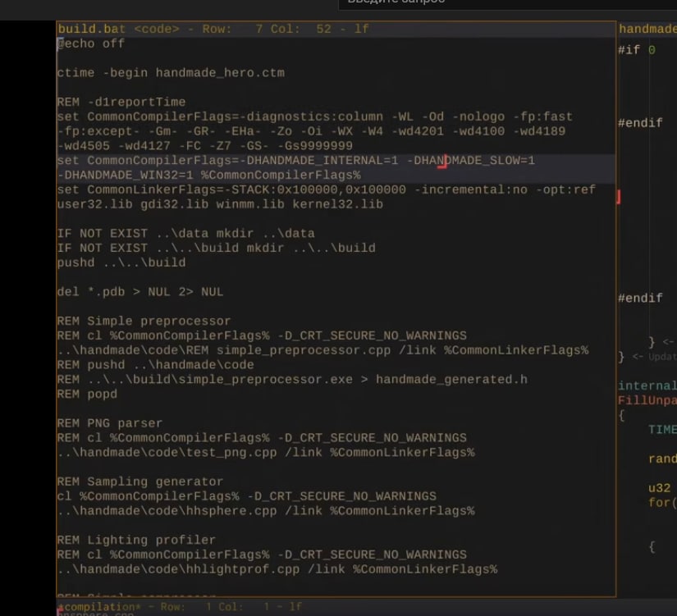Click 'simple_preprocessor.cpp' file name
Screen dimensions: 677x616
pyautogui.click(x=304, y=350)
